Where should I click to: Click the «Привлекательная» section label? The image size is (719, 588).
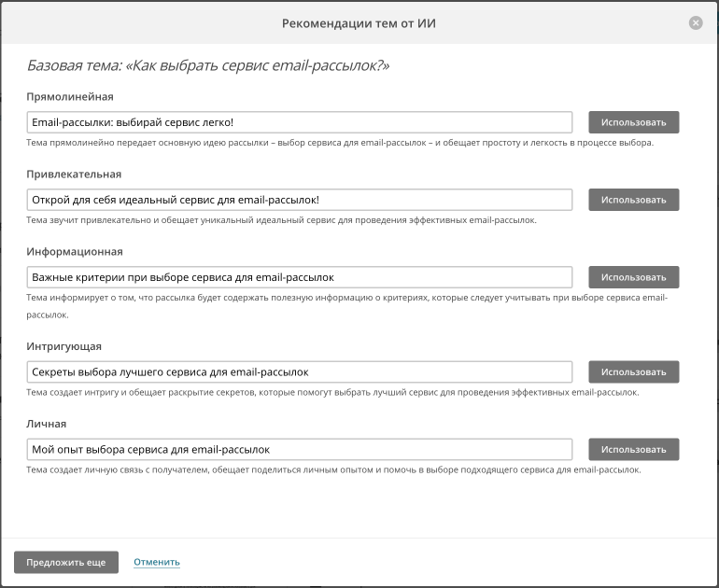pos(75,174)
